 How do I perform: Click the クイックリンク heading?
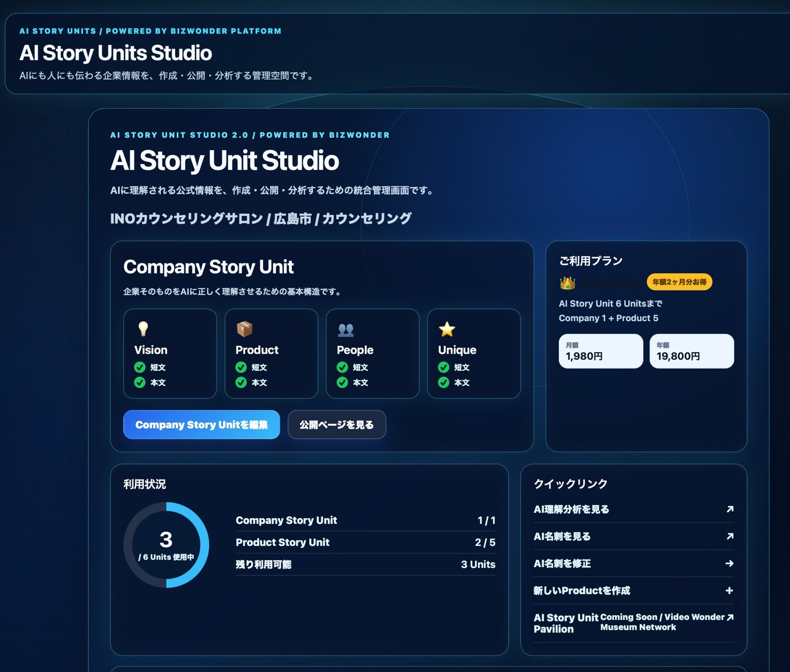pyautogui.click(x=570, y=484)
